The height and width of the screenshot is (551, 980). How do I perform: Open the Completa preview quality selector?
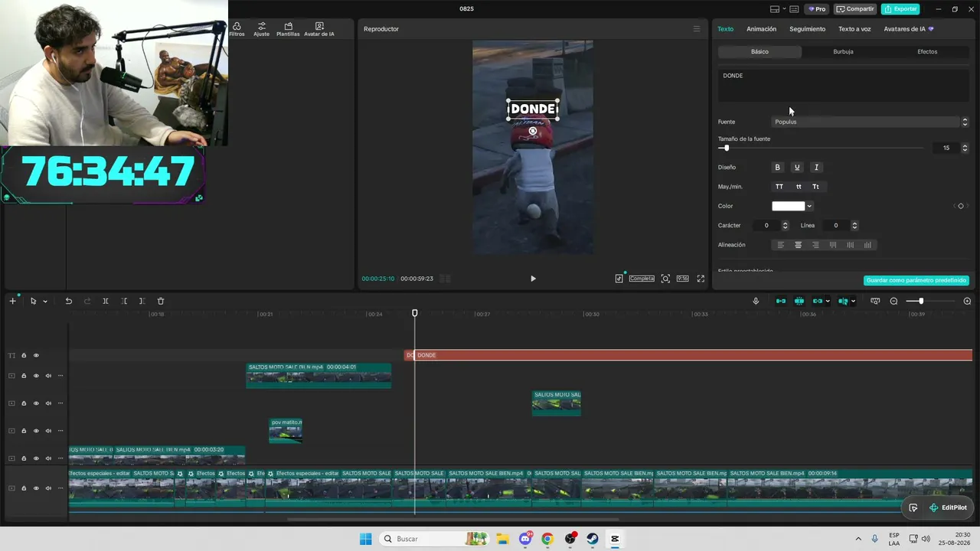642,279
